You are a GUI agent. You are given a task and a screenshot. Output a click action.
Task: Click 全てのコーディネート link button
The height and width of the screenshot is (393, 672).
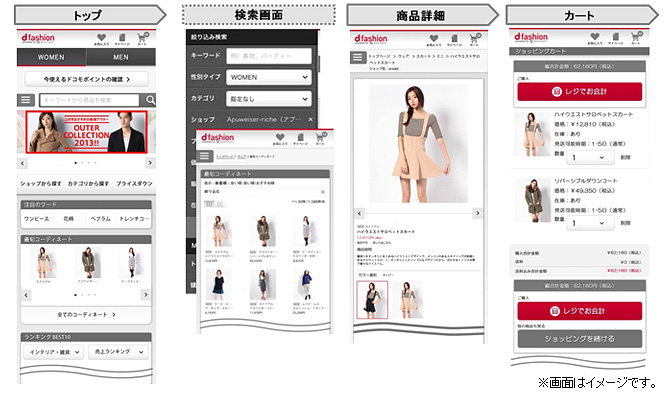pos(86,315)
